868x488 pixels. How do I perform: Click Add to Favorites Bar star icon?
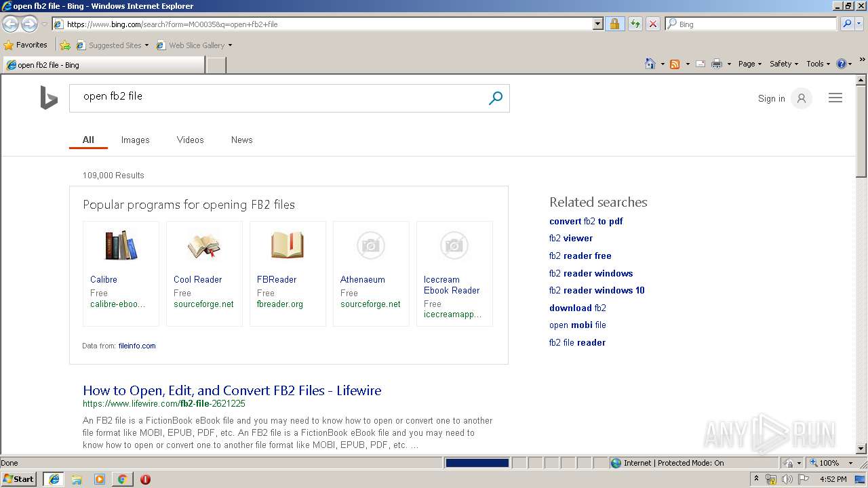pyautogui.click(x=65, y=45)
